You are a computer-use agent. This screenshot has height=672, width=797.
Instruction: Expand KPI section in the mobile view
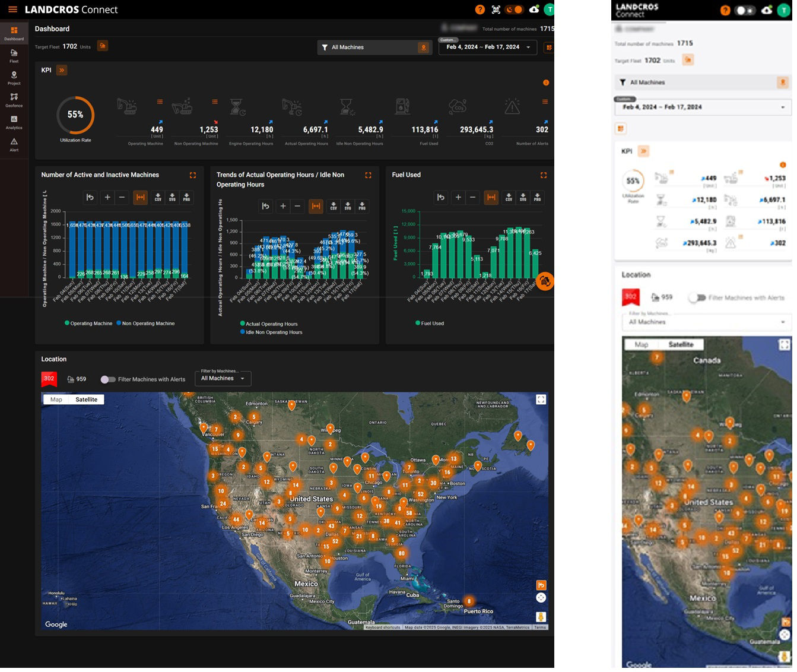tap(643, 151)
